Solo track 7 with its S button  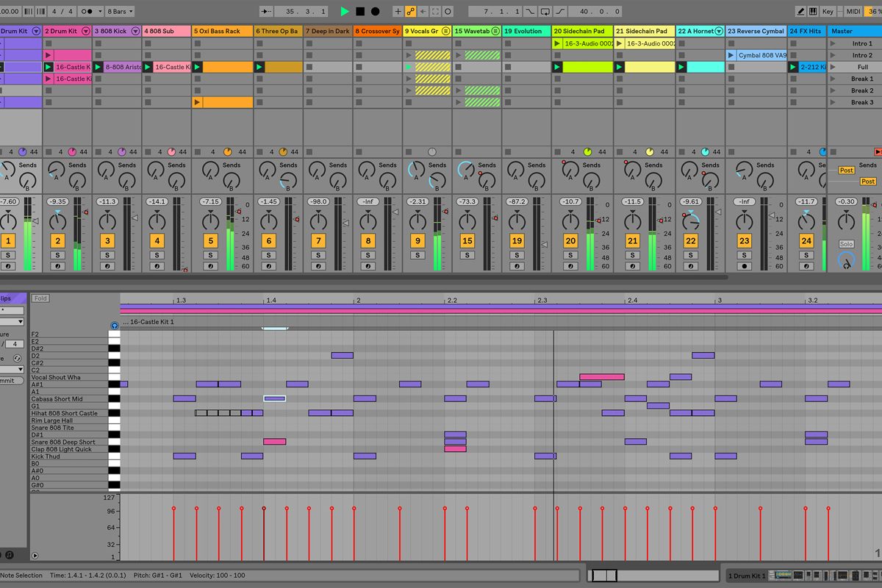pos(318,255)
